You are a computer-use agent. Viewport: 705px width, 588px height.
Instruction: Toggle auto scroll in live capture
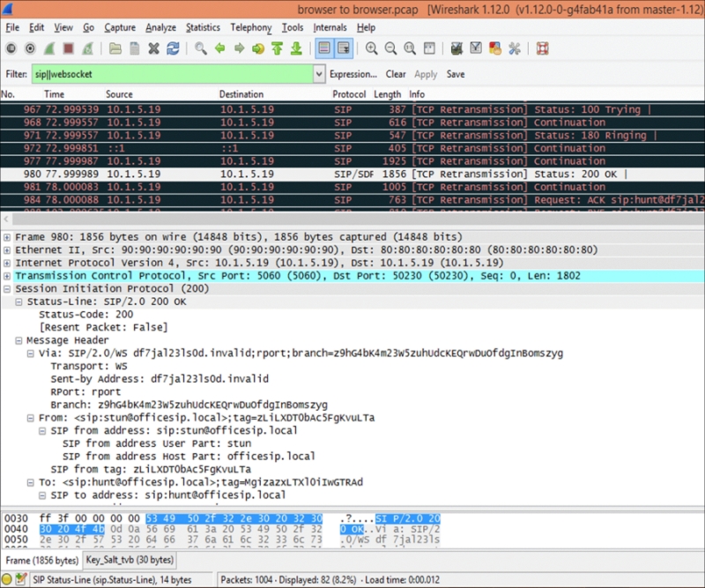coord(343,48)
